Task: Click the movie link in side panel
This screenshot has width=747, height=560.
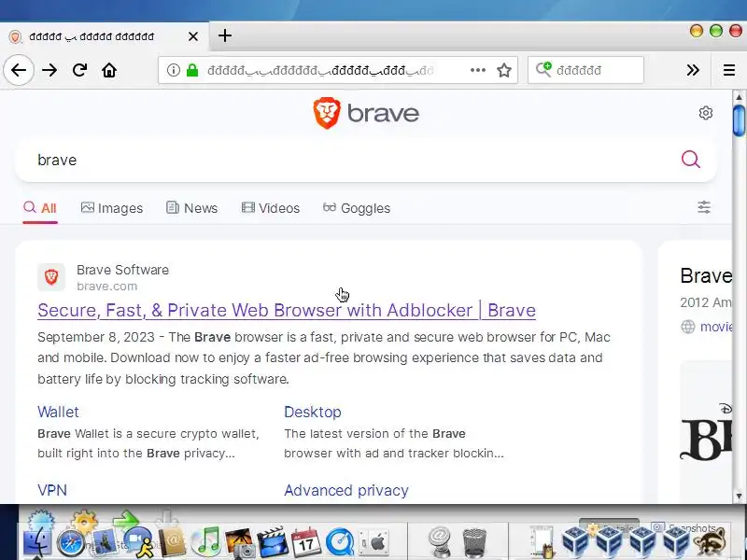Action: pyautogui.click(x=715, y=327)
